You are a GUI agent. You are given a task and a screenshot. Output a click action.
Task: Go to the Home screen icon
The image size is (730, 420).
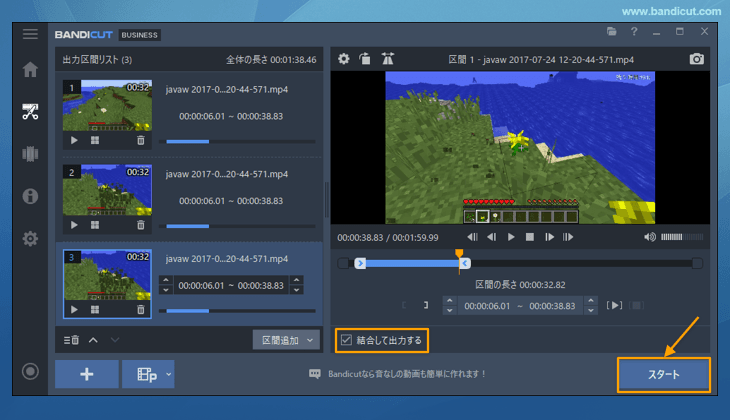30,69
